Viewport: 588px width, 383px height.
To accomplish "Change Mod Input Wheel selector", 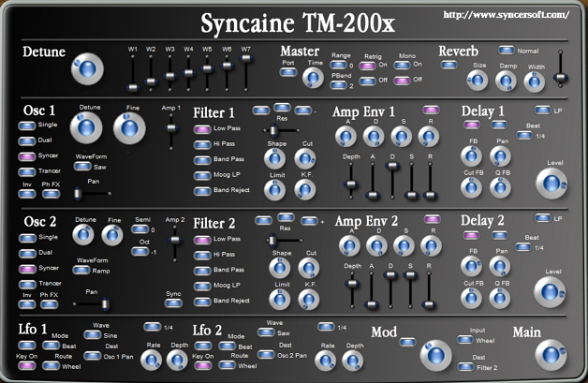I will 465,340.
